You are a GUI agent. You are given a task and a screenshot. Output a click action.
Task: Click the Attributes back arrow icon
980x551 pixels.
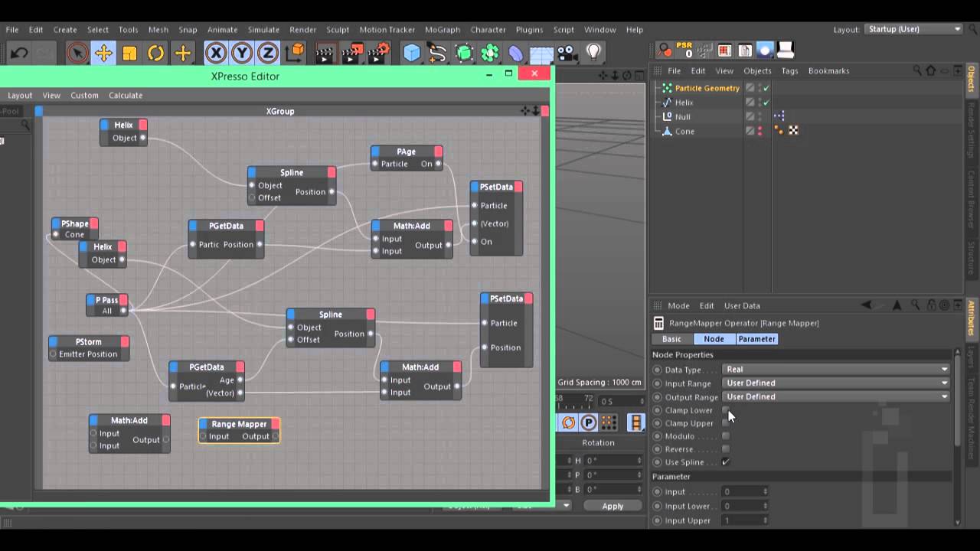click(x=866, y=305)
